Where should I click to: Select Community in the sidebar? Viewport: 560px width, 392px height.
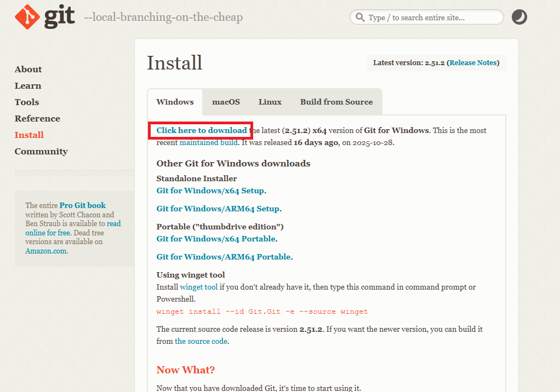pyautogui.click(x=41, y=151)
